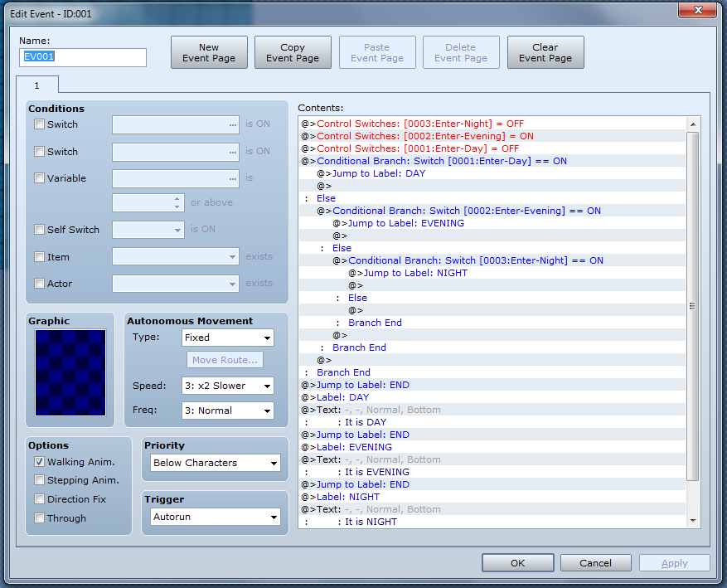Enable the Through option checkbox
727x588 pixels.
pyautogui.click(x=39, y=518)
